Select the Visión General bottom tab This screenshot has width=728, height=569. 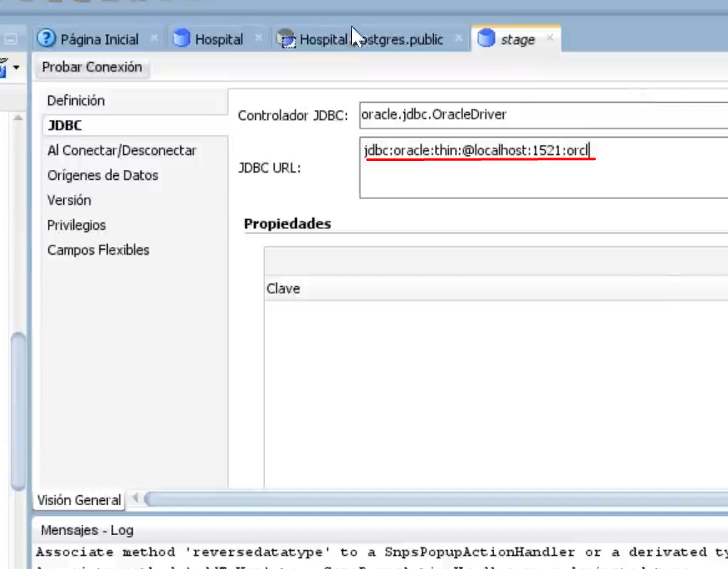tap(79, 500)
